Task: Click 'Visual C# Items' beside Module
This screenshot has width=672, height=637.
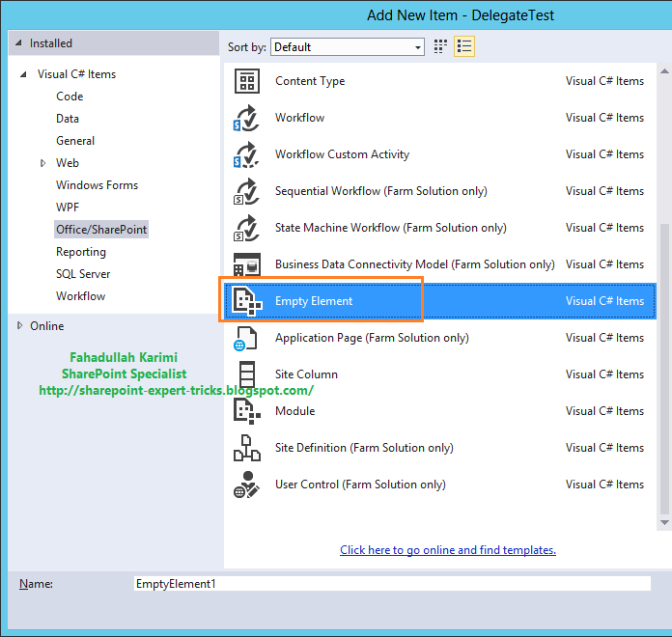Action: 604,411
